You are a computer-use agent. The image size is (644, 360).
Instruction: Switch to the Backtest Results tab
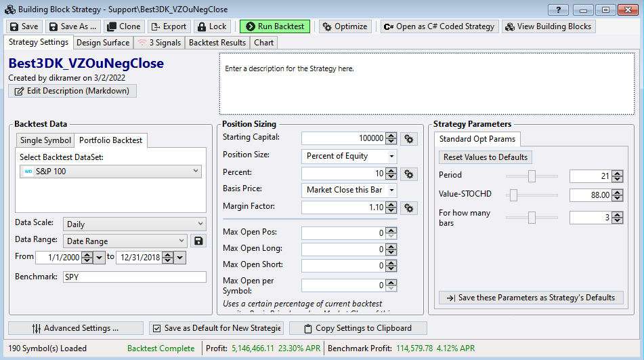[217, 43]
